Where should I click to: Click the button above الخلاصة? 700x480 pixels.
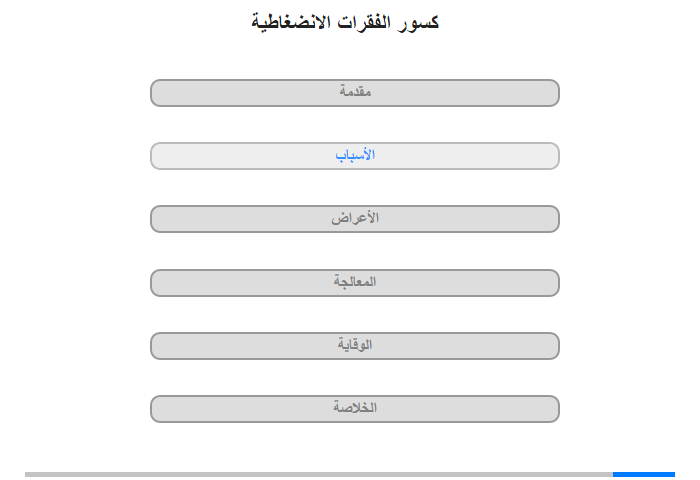pyautogui.click(x=354, y=346)
